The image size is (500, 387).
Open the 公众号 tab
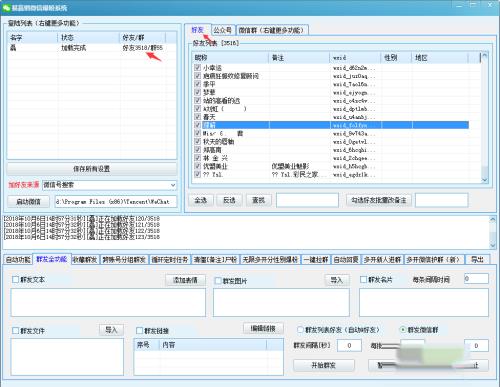(222, 30)
